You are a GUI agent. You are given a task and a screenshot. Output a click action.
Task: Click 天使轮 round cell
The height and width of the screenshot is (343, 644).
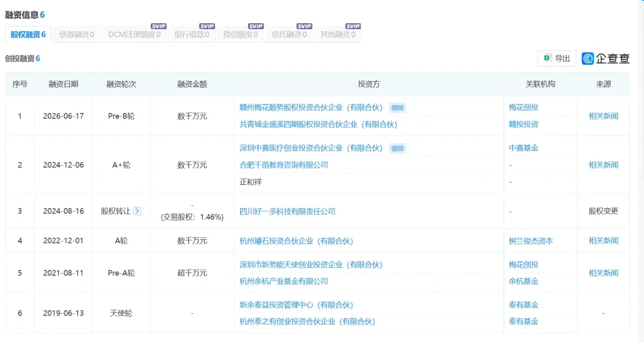click(x=121, y=313)
